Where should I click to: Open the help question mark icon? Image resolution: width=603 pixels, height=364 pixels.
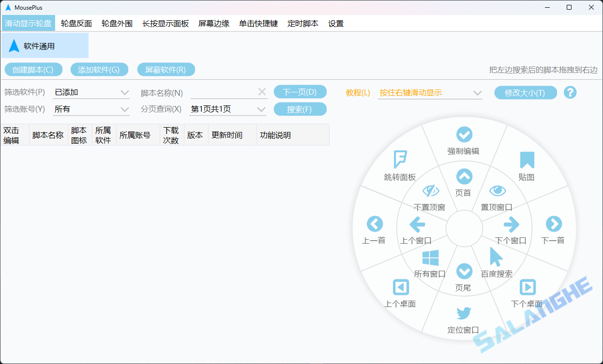tap(570, 92)
